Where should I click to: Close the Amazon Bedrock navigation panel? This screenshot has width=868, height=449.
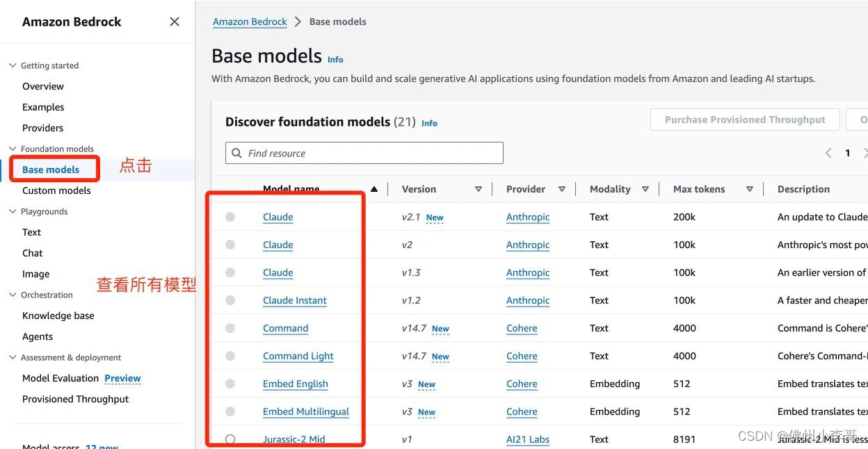pos(175,22)
